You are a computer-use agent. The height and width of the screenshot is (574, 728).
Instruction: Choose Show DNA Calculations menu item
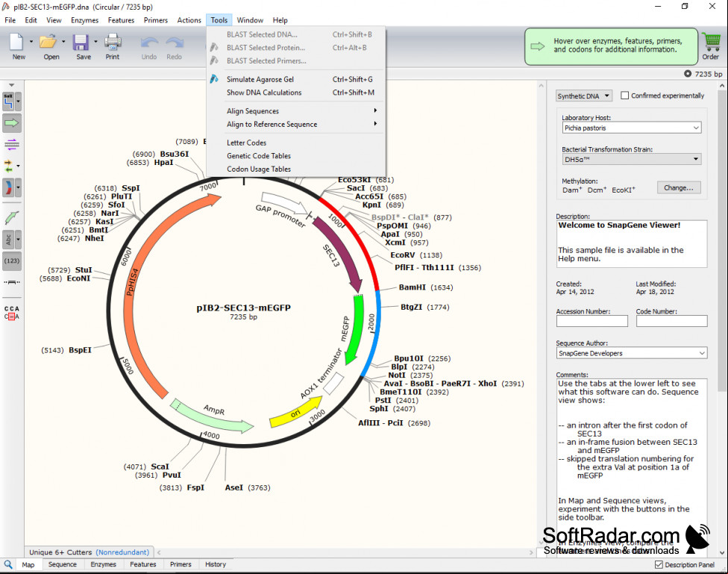[x=296, y=93]
